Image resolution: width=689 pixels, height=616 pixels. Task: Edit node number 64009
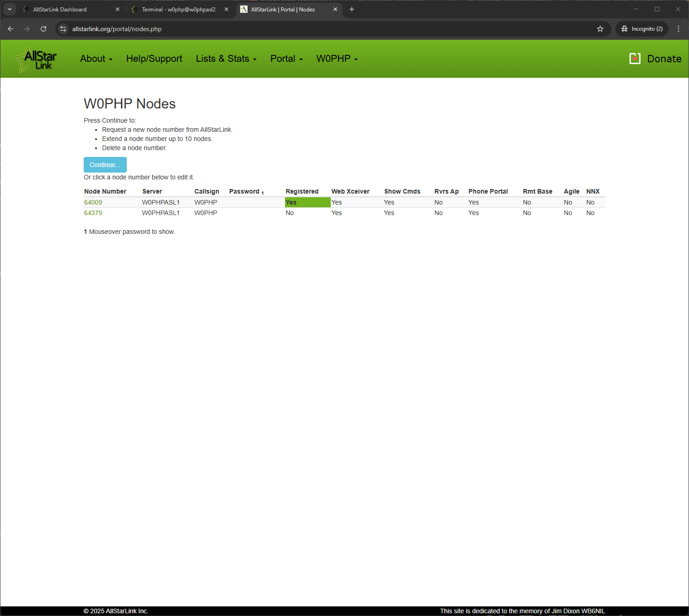tap(93, 202)
